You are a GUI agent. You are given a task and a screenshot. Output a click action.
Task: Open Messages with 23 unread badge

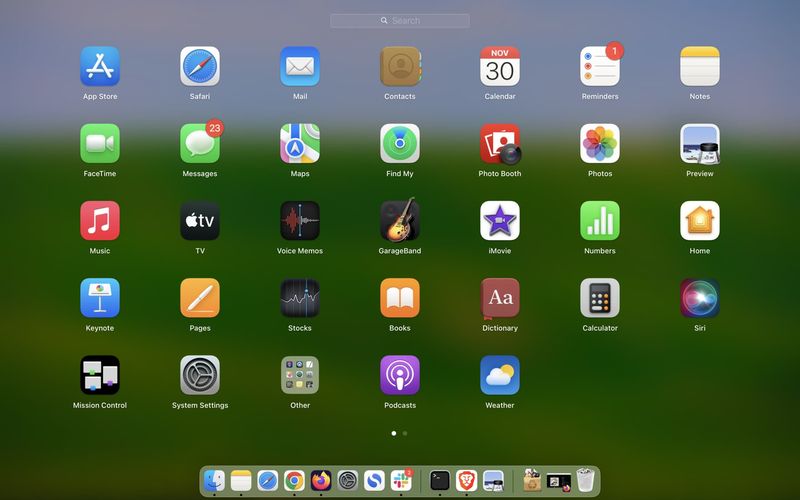200,143
